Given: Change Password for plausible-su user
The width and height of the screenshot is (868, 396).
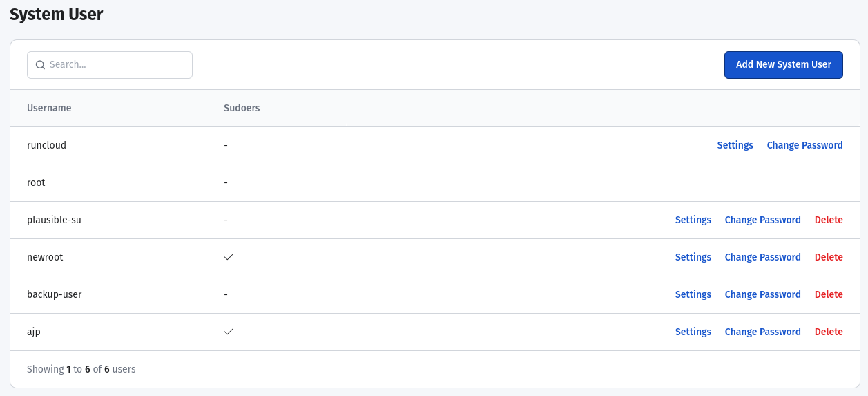Looking at the screenshot, I should click(762, 220).
